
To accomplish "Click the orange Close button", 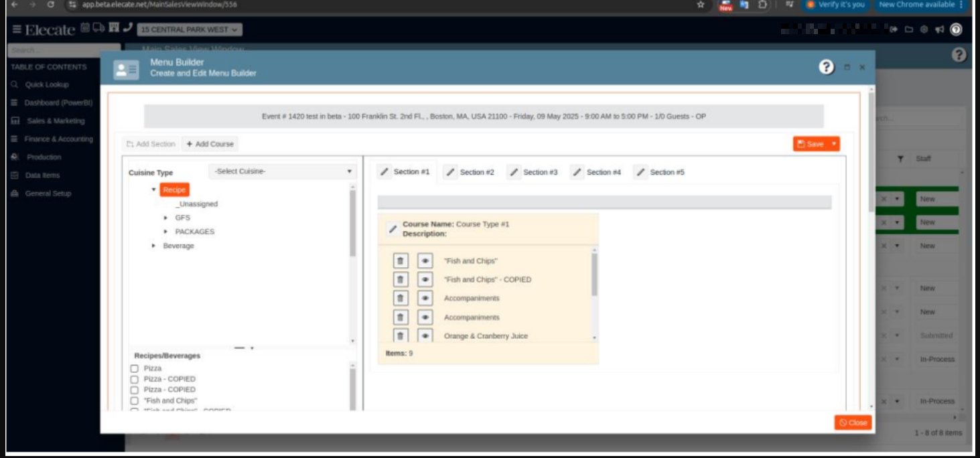I will 853,423.
